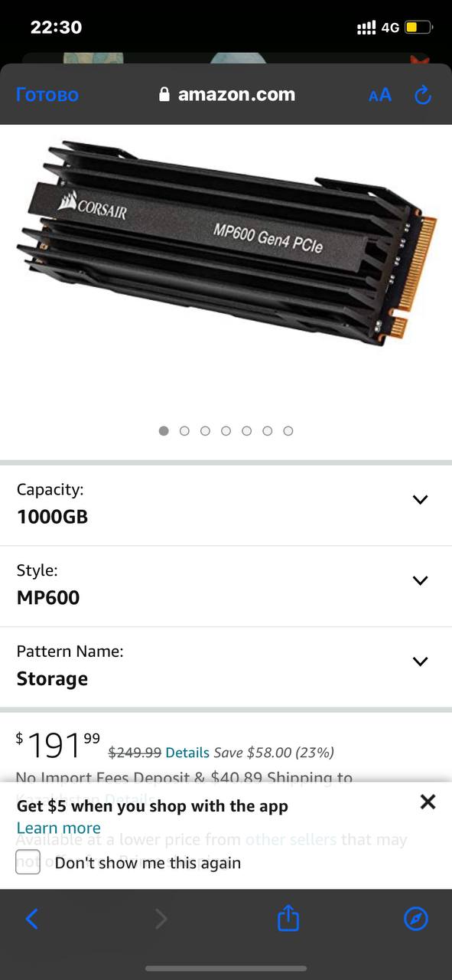Viewport: 452px width, 980px height.
Task: Check the Don't show me this again box
Action: coord(28,862)
